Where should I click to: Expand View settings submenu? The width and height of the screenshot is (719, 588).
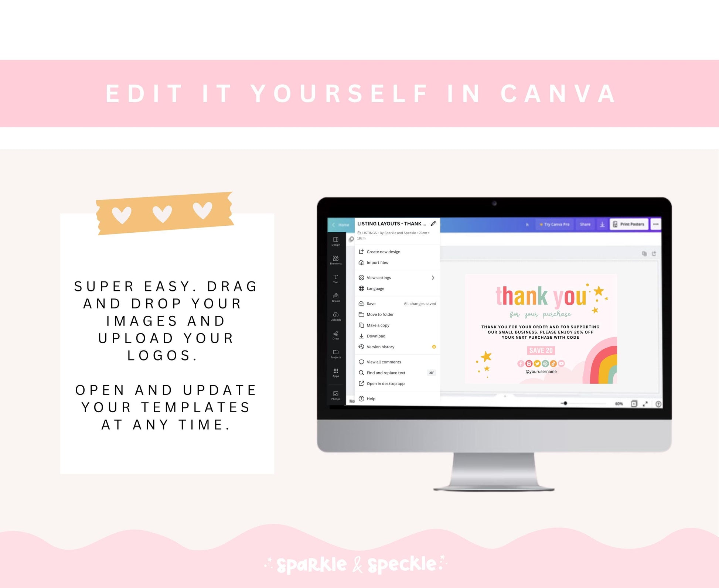pos(433,278)
